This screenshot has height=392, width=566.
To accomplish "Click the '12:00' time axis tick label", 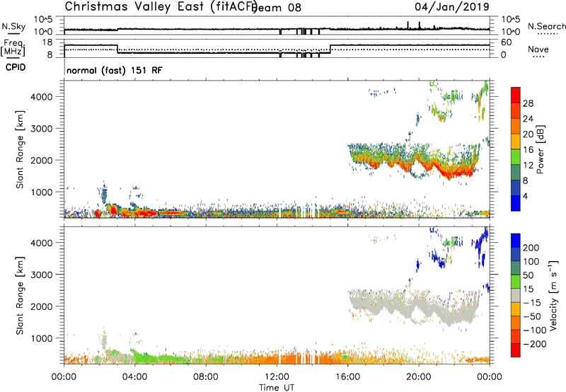I will click(277, 377).
